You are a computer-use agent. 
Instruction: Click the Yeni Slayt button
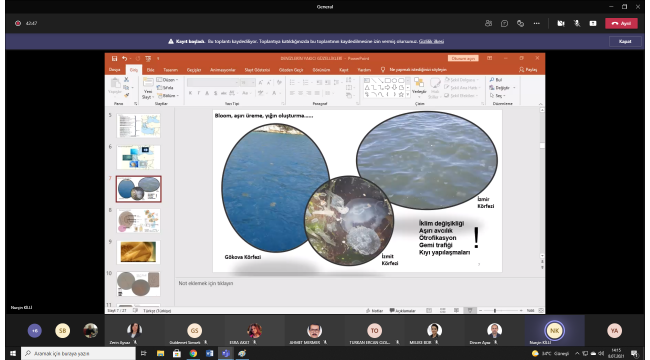(x=148, y=88)
